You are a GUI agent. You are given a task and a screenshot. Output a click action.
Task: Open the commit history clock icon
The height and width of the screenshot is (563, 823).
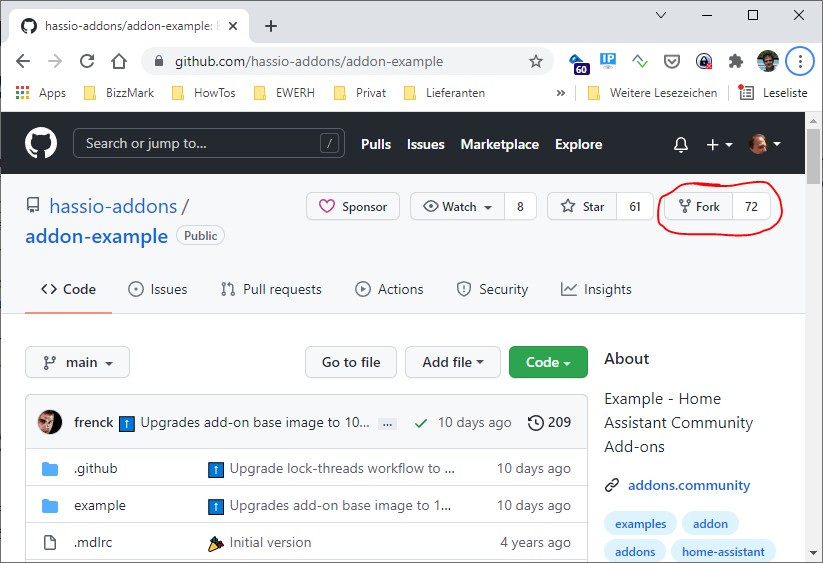tap(536, 422)
